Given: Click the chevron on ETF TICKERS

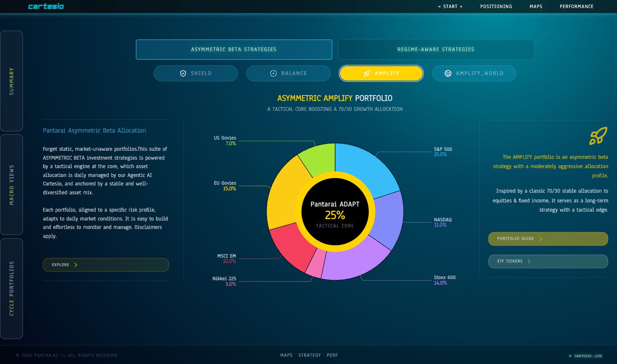Looking at the screenshot, I should (x=529, y=261).
